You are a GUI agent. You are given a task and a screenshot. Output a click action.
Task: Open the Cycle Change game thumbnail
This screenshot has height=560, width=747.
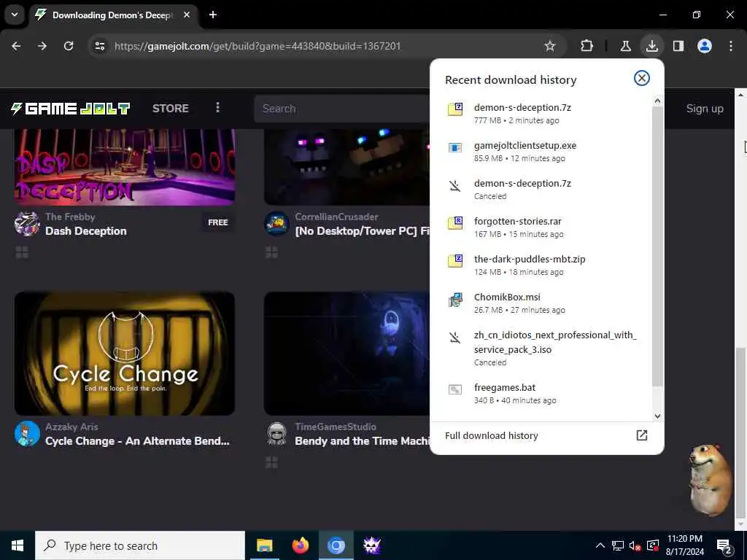[x=124, y=354]
